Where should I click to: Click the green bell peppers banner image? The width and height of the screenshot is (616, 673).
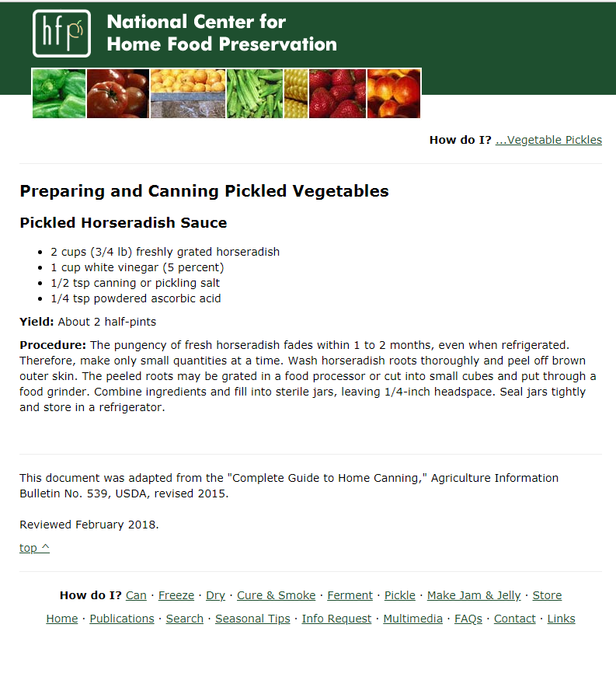(x=58, y=92)
